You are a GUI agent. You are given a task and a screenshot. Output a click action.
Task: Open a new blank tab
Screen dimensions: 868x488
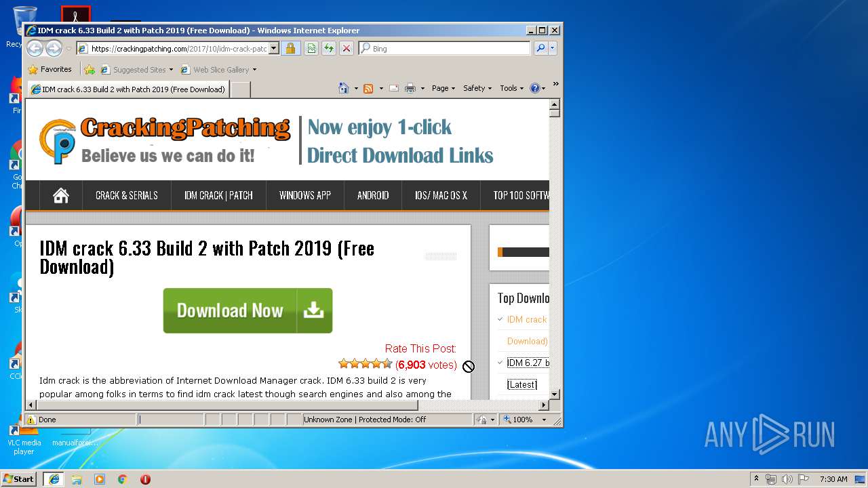click(x=241, y=89)
